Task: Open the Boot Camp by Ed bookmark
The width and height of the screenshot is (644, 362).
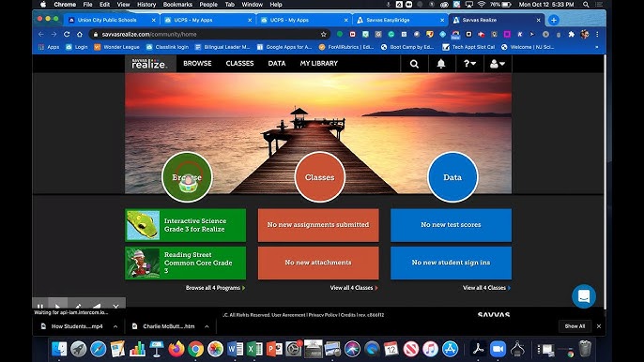Action: click(x=407, y=47)
